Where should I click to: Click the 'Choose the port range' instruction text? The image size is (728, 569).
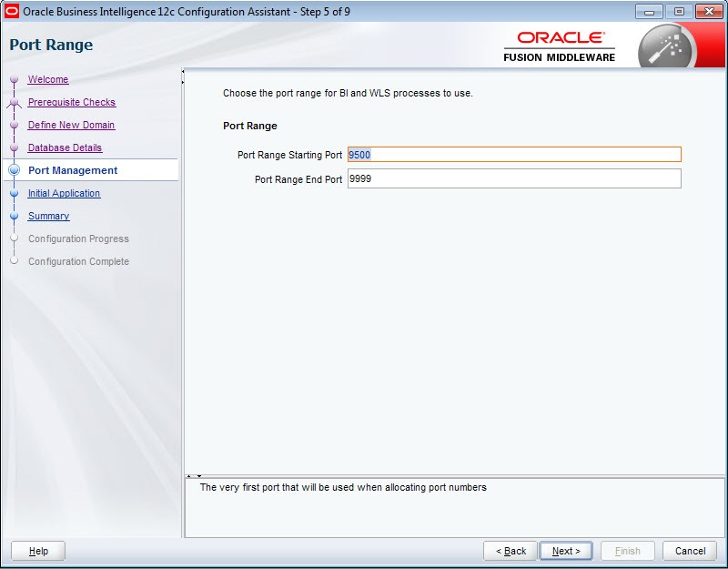point(348,93)
